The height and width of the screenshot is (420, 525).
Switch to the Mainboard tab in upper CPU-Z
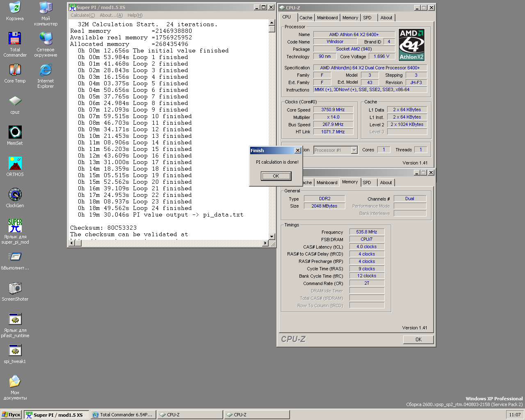327,18
